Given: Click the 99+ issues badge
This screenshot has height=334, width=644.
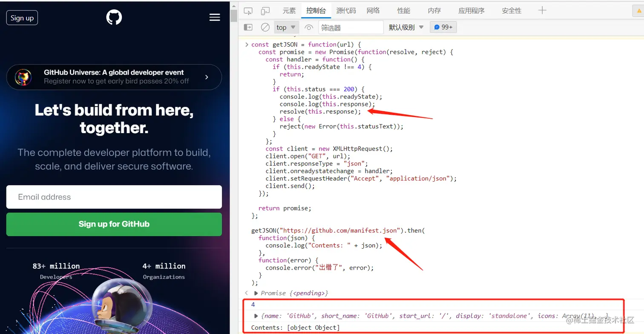Looking at the screenshot, I should click(443, 27).
